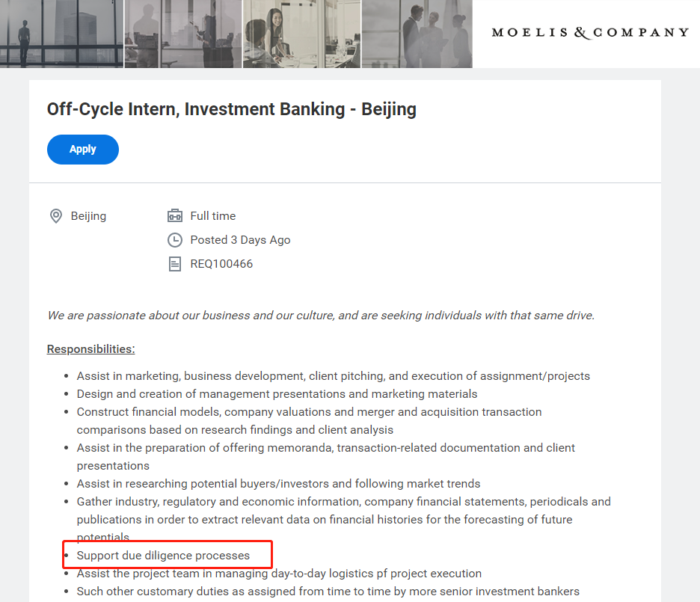Click the Beijing location text
700x602 pixels.
pos(88,216)
